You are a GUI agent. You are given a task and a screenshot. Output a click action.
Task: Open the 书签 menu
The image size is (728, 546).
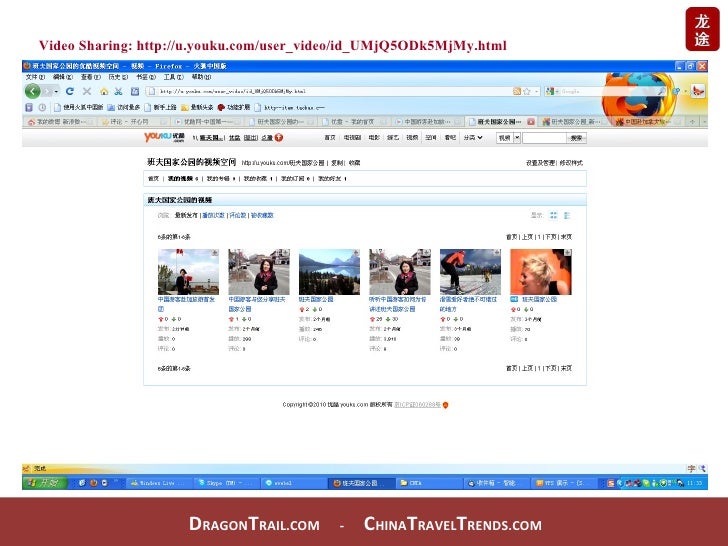[x=145, y=77]
